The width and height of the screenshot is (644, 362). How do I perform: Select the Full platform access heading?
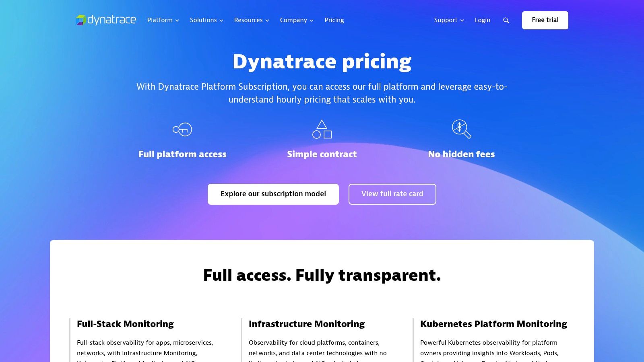pos(182,154)
